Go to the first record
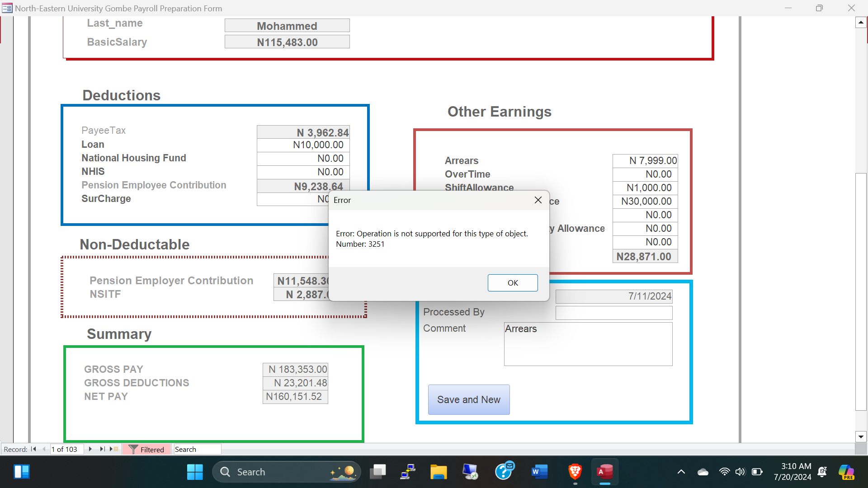 [x=33, y=449]
